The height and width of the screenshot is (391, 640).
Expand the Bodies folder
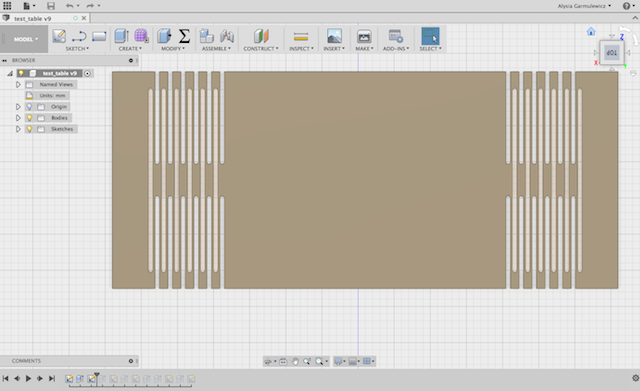[18, 118]
